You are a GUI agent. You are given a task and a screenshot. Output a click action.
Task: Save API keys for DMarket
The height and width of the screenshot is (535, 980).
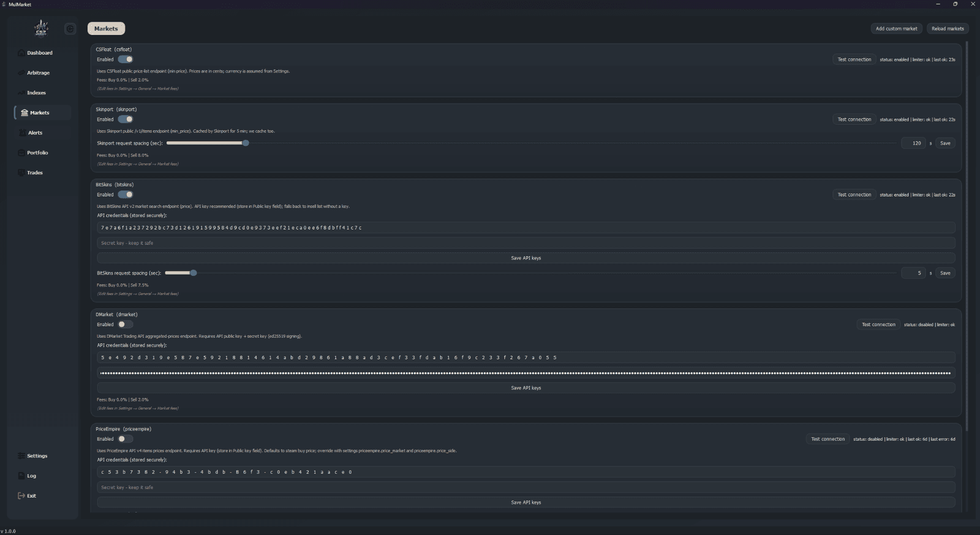tap(526, 388)
